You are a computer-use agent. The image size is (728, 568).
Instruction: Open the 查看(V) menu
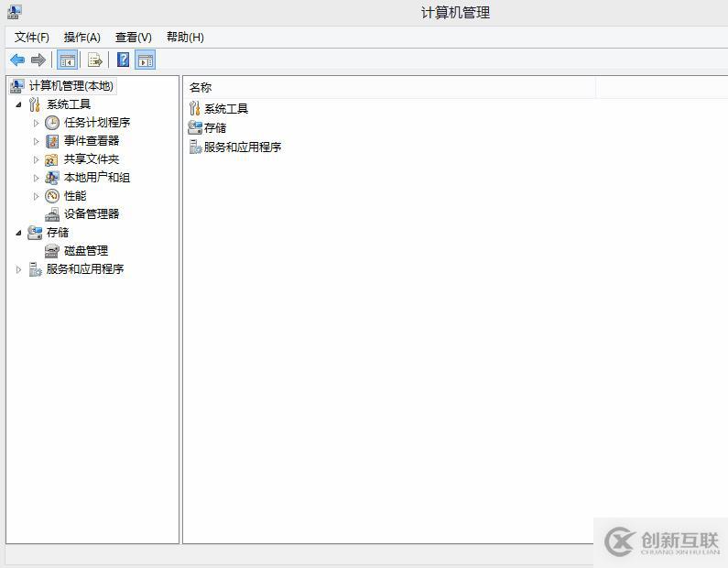click(x=134, y=38)
